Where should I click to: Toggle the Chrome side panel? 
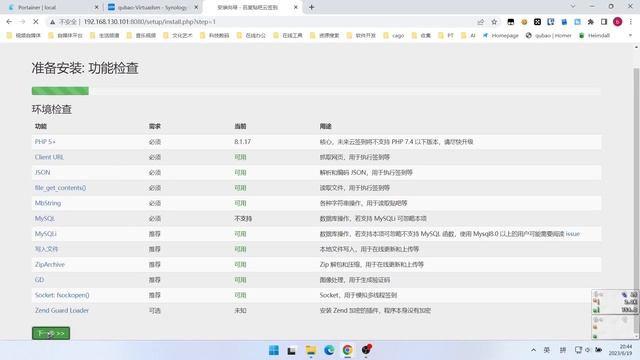[604, 22]
